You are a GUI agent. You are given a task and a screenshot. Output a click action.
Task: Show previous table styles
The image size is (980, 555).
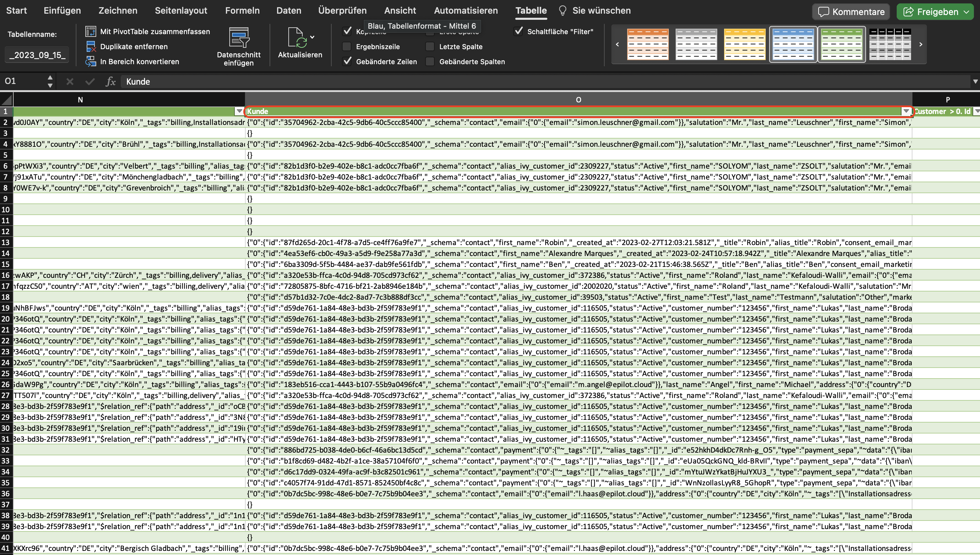pos(617,44)
